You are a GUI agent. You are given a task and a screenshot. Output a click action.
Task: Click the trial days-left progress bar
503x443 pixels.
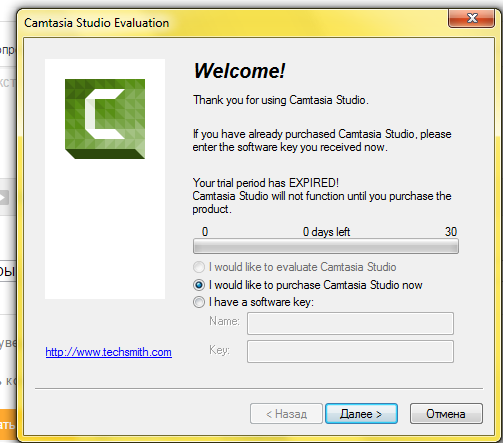tap(326, 246)
